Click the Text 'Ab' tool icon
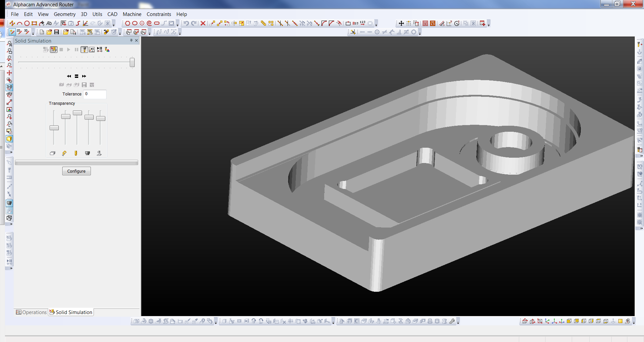Image resolution: width=644 pixels, height=342 pixels. pyautogui.click(x=49, y=23)
